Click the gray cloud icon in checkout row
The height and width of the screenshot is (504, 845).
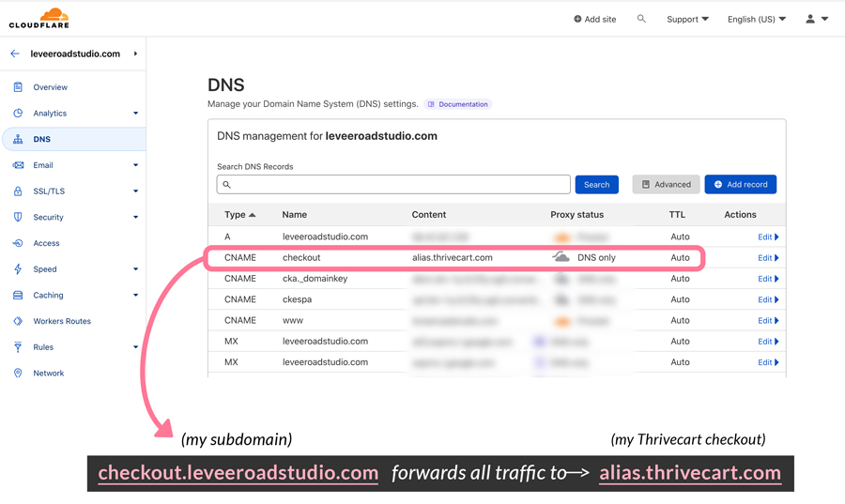[x=561, y=257]
